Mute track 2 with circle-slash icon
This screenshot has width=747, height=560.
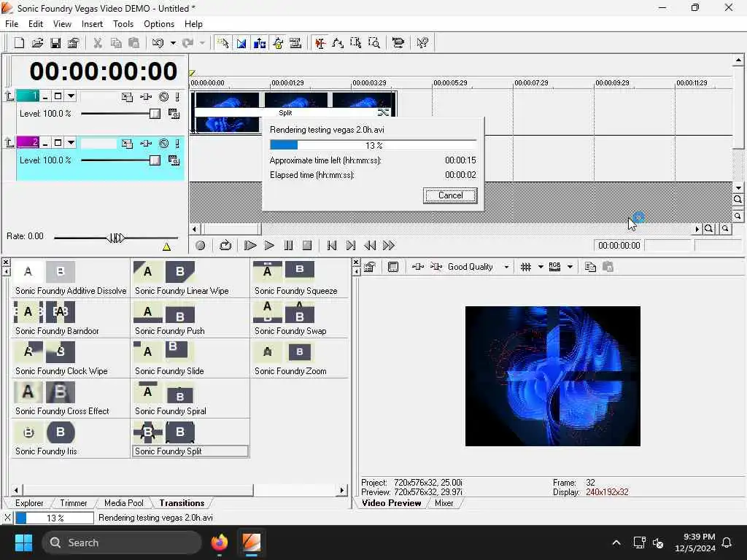(x=164, y=144)
